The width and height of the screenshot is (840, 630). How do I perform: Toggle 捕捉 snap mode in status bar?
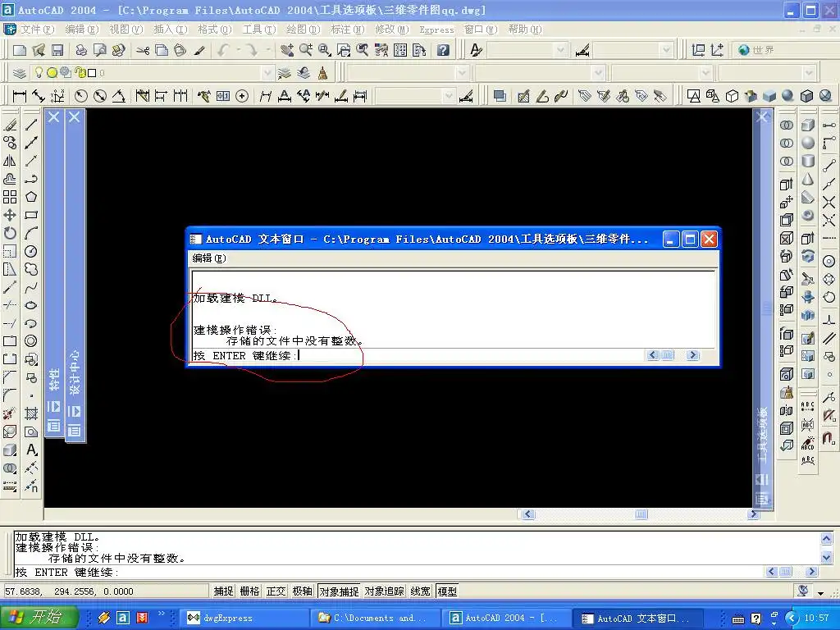point(223,591)
